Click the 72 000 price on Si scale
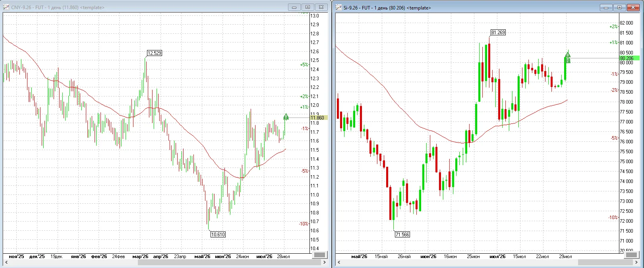This screenshot has height=268, width=644. [x=627, y=221]
